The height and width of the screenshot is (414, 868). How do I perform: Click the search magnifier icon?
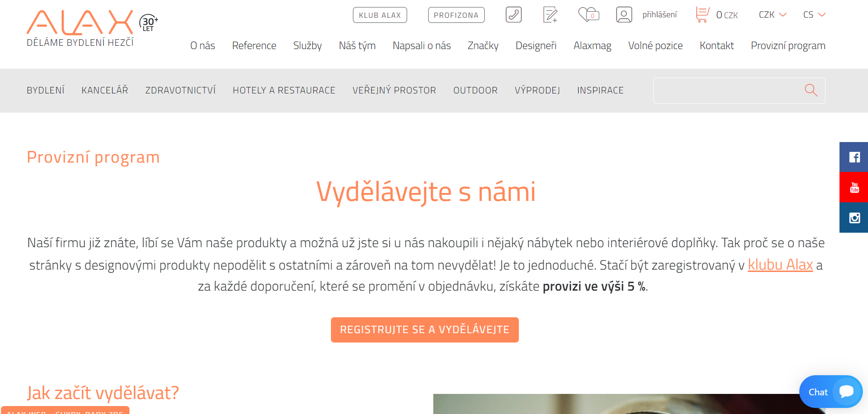(811, 90)
